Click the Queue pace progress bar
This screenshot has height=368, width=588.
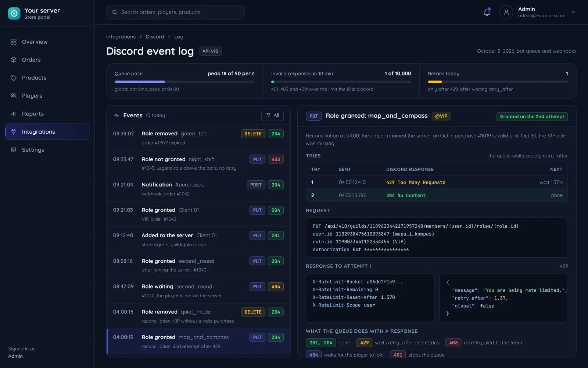pyautogui.click(x=184, y=82)
